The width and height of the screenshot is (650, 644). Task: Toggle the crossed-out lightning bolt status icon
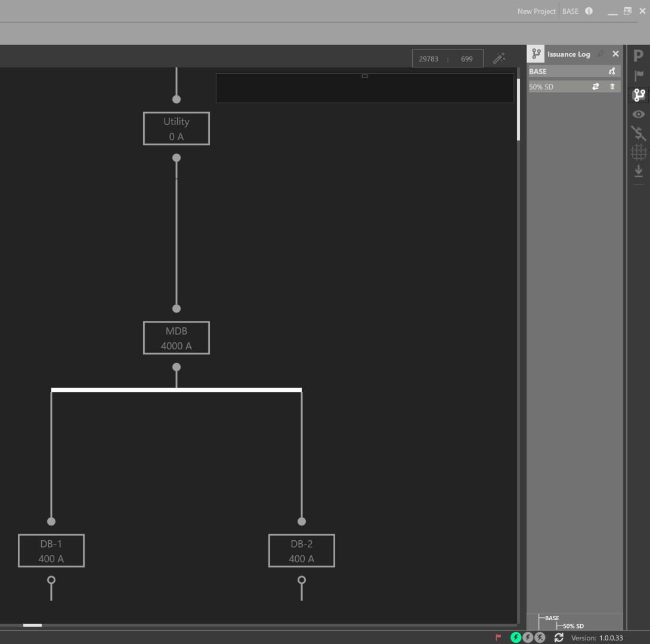(x=540, y=637)
